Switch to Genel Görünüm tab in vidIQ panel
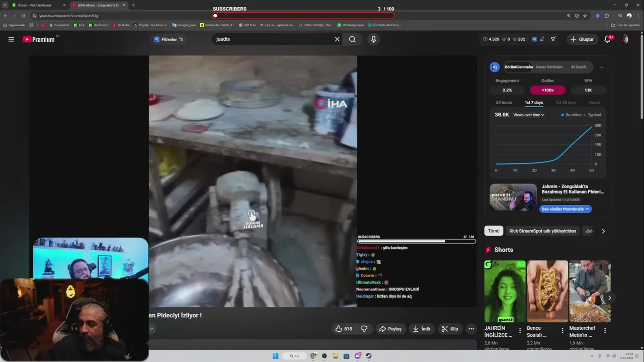The width and height of the screenshot is (644, 362). 549,67
